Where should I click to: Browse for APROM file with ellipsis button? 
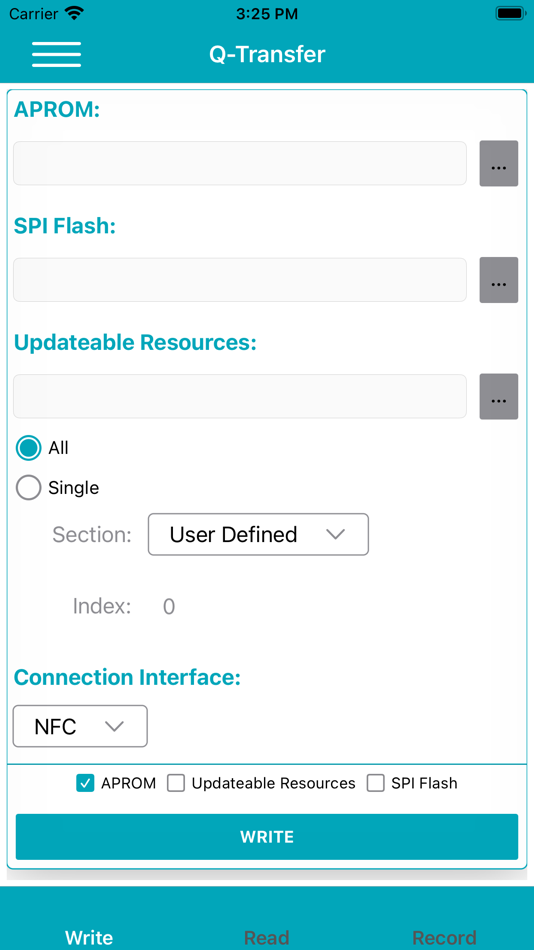[499, 164]
